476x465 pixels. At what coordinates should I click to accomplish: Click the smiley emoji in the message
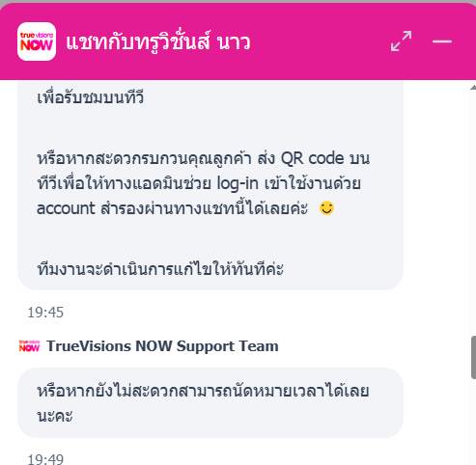[326, 208]
